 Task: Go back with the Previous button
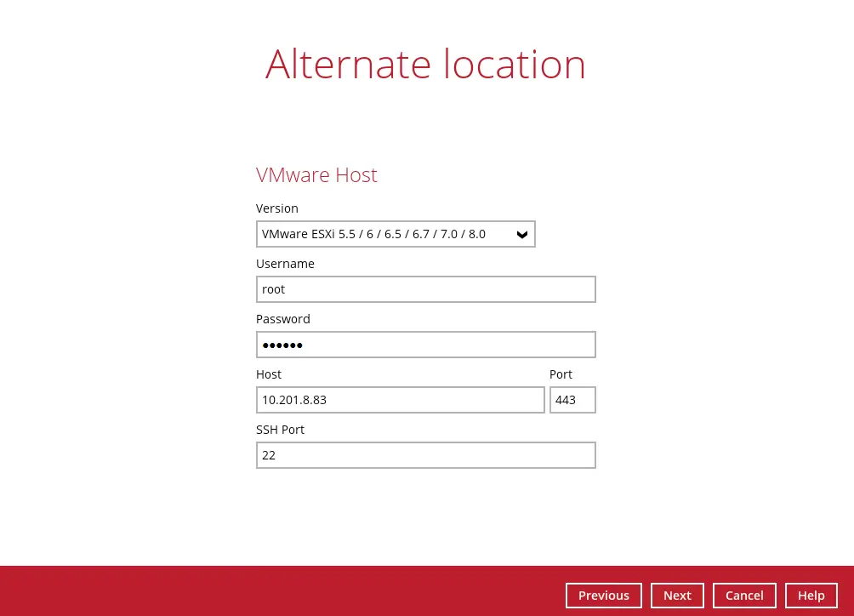(604, 596)
